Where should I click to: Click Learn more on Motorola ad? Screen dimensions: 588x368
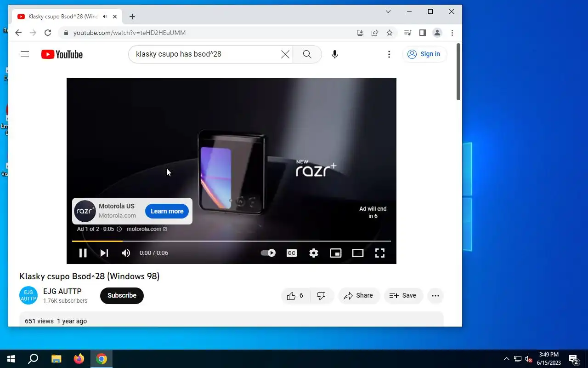[167, 211]
